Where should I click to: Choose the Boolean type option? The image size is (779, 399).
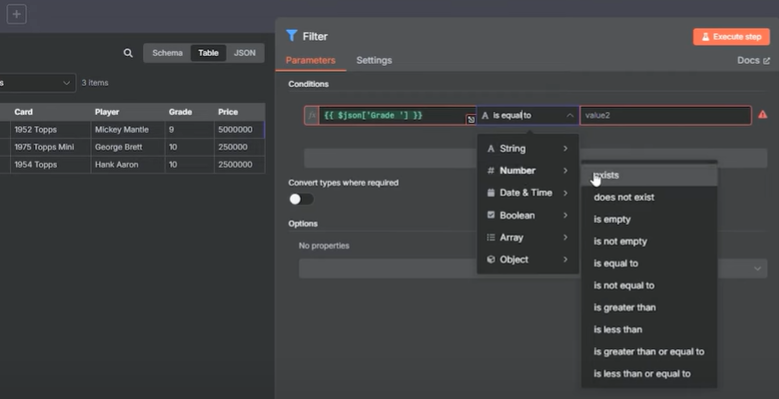[x=528, y=215]
